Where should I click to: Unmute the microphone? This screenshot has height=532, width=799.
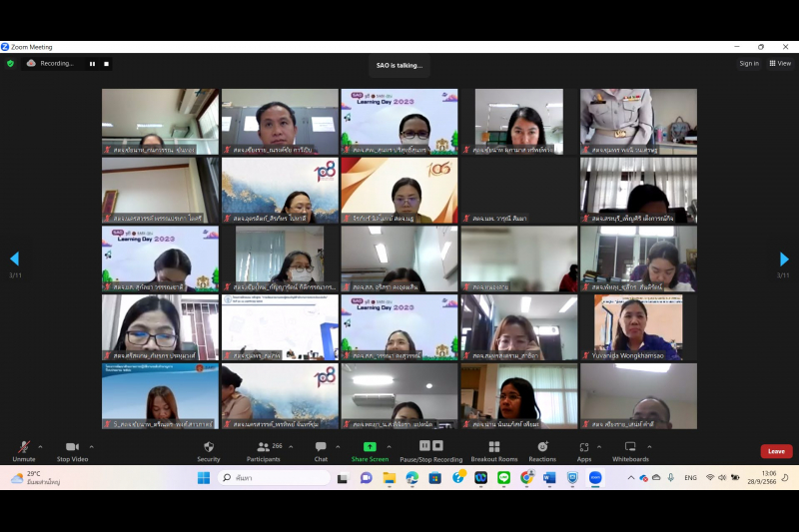coord(24,448)
